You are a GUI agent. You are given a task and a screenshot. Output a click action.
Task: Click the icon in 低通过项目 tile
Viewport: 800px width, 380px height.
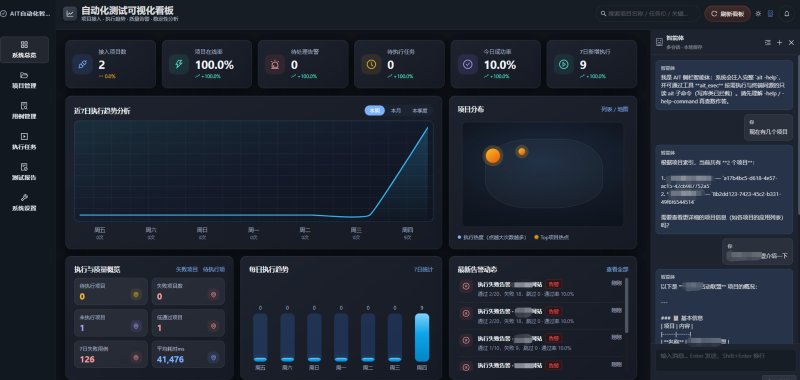pos(213,326)
